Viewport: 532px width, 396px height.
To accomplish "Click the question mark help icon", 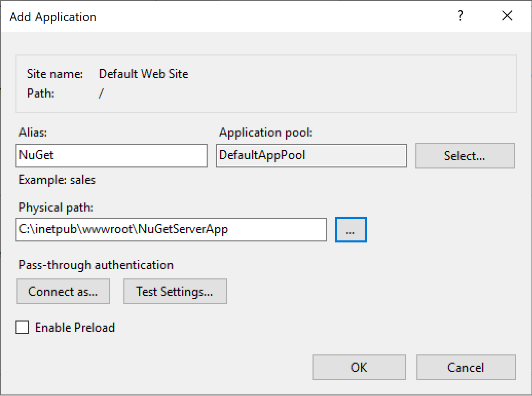I will pyautogui.click(x=460, y=15).
